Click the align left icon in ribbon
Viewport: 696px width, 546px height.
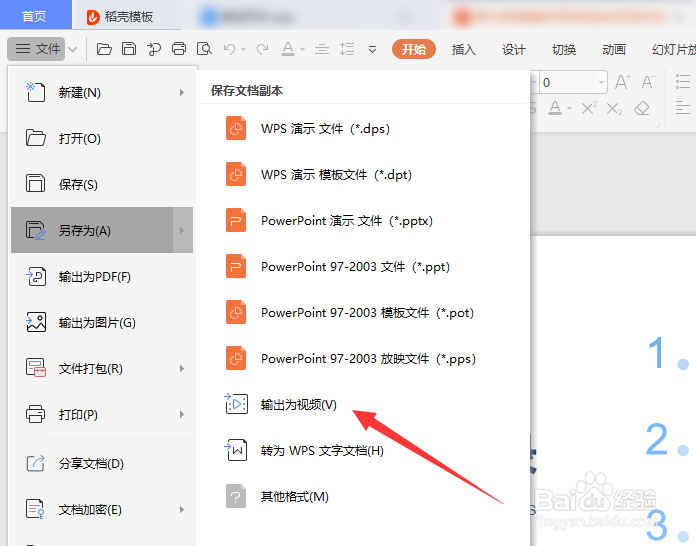pyautogui.click(x=683, y=108)
